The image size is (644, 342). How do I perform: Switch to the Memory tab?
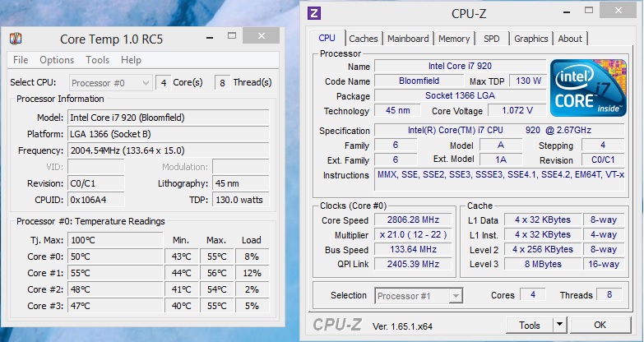pos(454,39)
